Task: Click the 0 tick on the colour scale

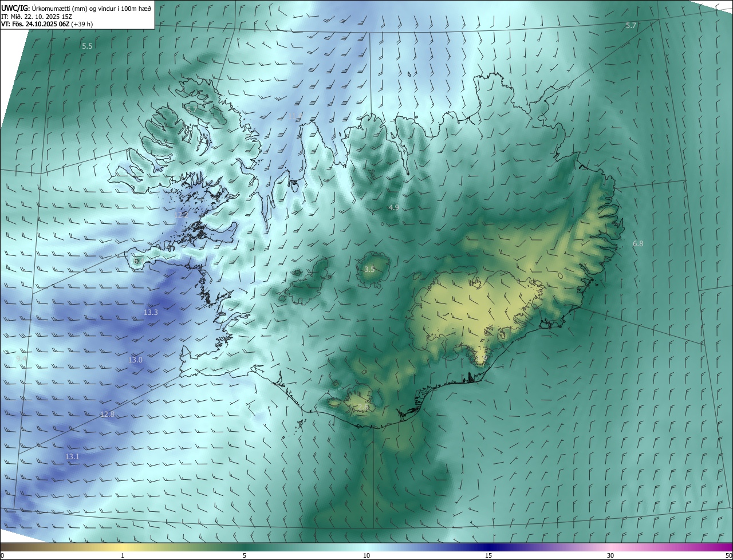Action: pos(2,555)
